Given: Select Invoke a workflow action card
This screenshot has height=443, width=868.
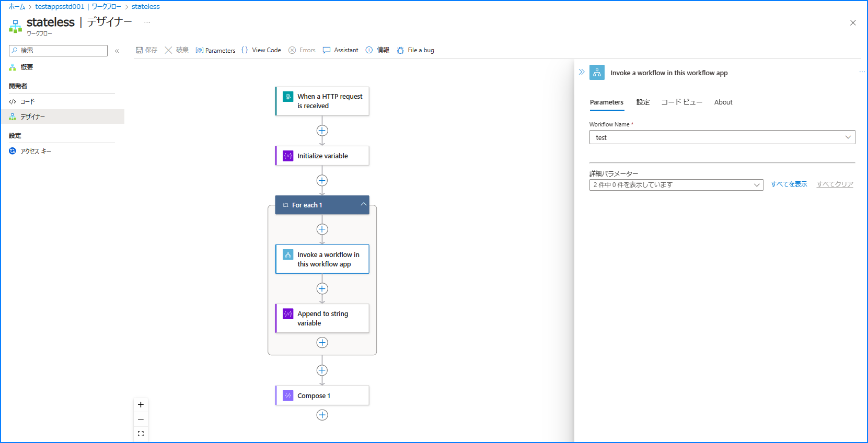Looking at the screenshot, I should pos(322,259).
